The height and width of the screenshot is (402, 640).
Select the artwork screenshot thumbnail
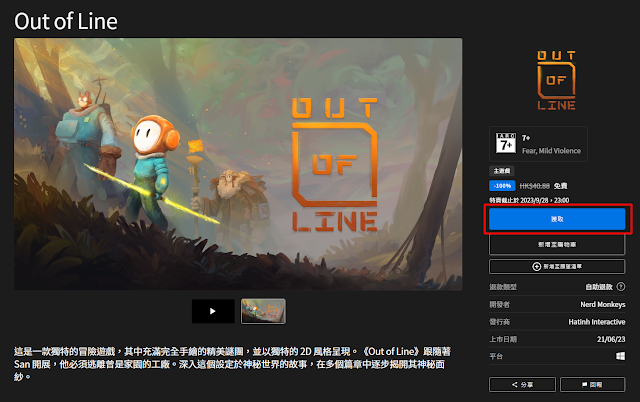pos(263,311)
